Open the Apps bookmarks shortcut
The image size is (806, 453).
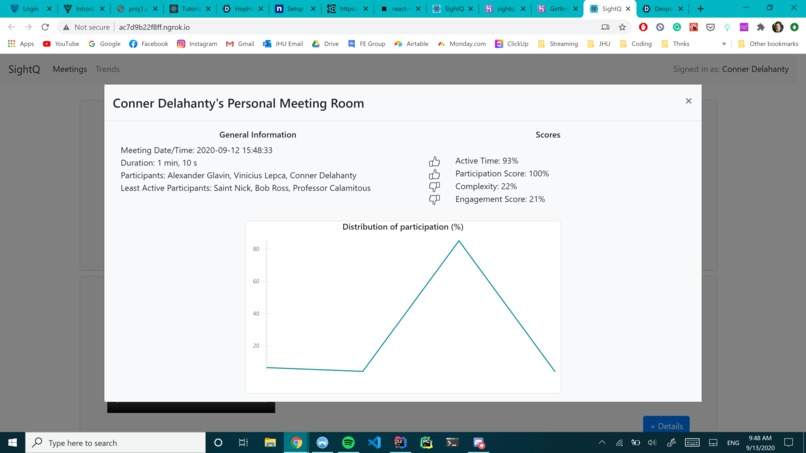click(x=21, y=44)
